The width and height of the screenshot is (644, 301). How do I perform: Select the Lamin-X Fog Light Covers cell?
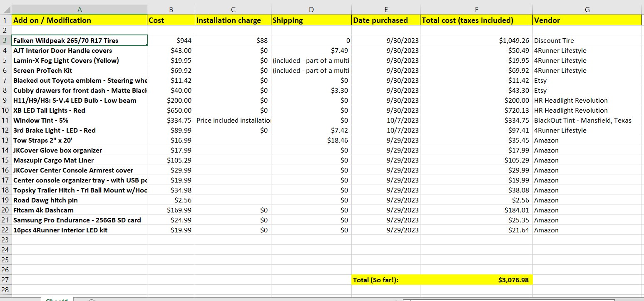pos(80,60)
